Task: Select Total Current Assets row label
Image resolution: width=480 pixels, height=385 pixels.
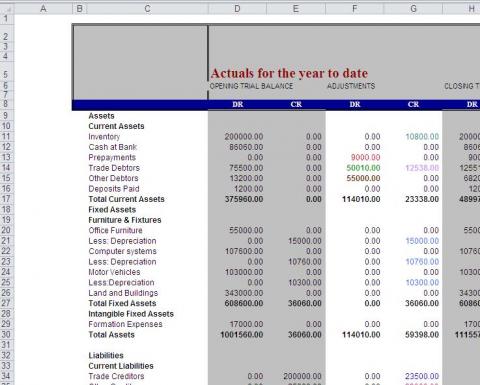Action: (126, 199)
